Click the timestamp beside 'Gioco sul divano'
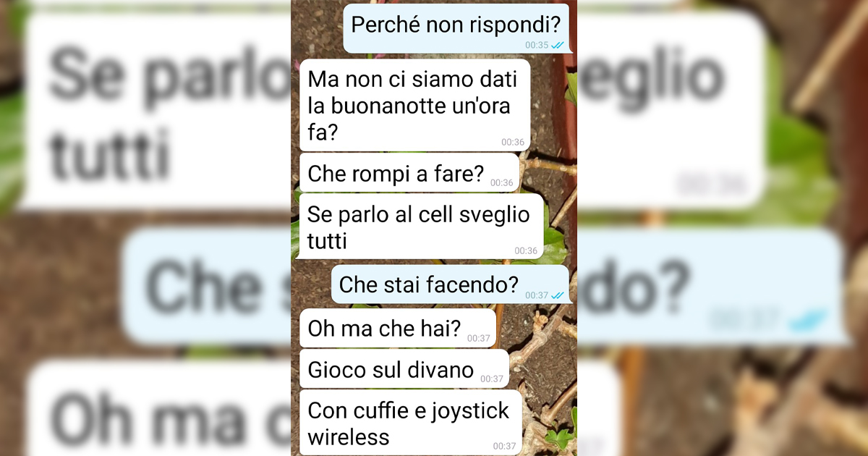The width and height of the screenshot is (868, 456). (x=492, y=379)
